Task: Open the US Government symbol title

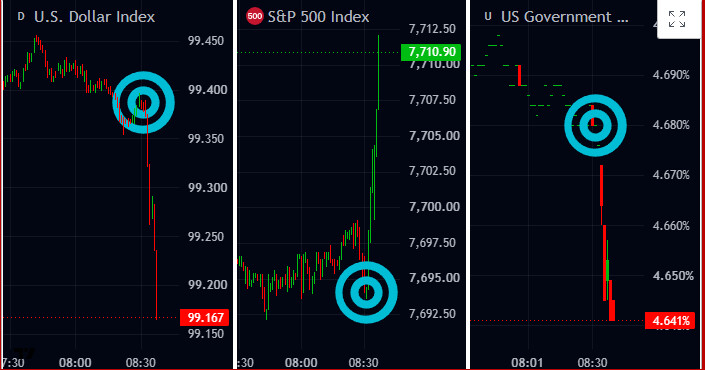Action: (x=564, y=17)
